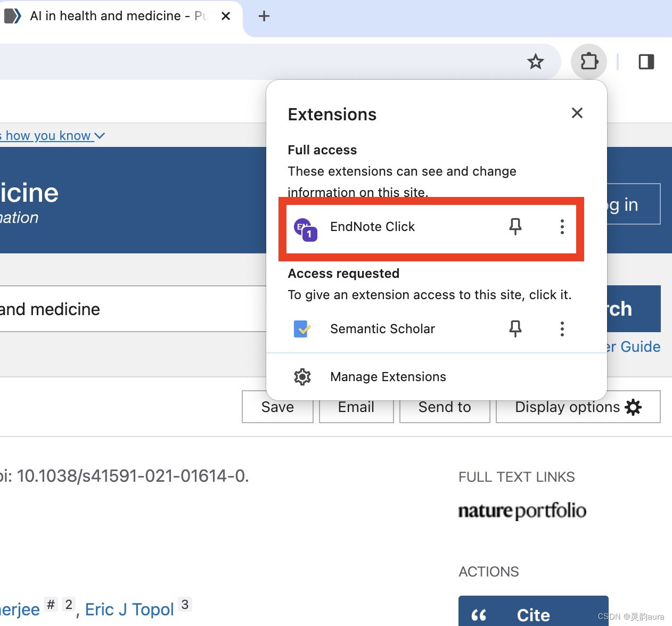Open Manage Extensions

pos(437,377)
